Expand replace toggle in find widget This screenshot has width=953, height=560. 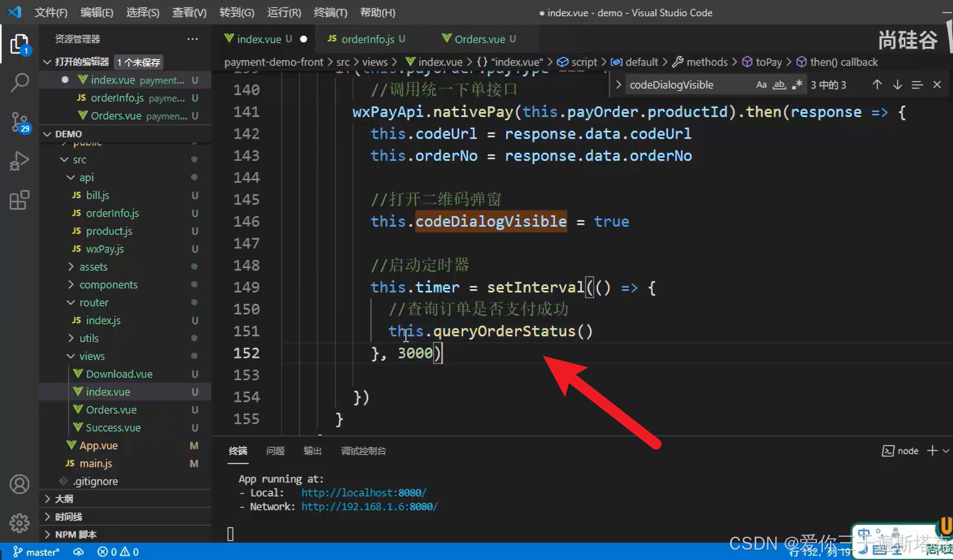pyautogui.click(x=618, y=84)
